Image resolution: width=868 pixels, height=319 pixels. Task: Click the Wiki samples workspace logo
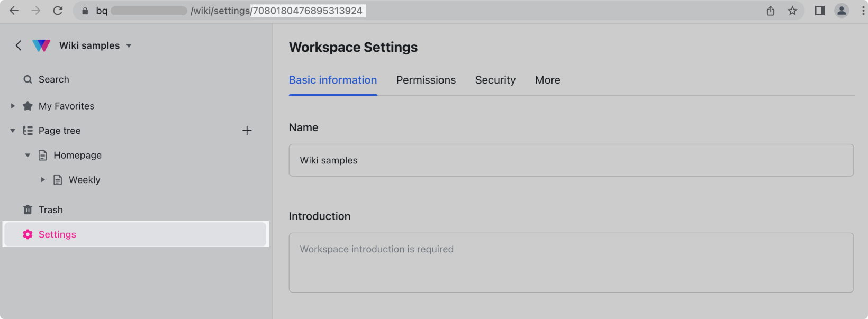point(41,45)
